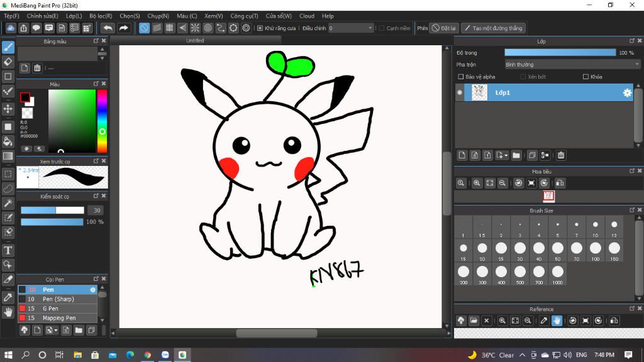Add a layer folder in Lớp panel
This screenshot has height=362, width=644.
(x=516, y=155)
